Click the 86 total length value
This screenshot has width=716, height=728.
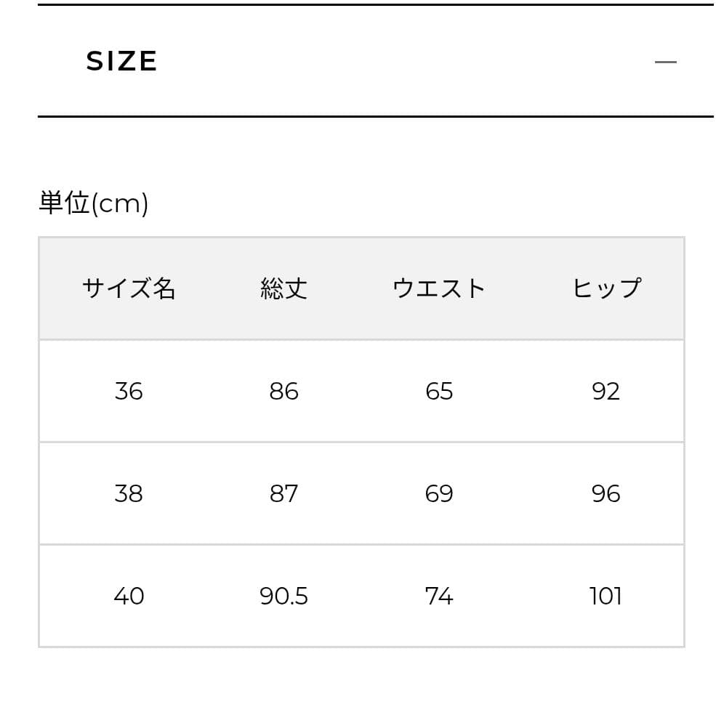283,392
